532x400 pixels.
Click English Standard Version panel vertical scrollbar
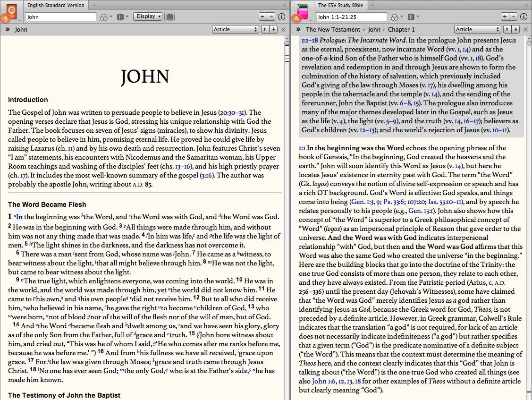[287, 217]
